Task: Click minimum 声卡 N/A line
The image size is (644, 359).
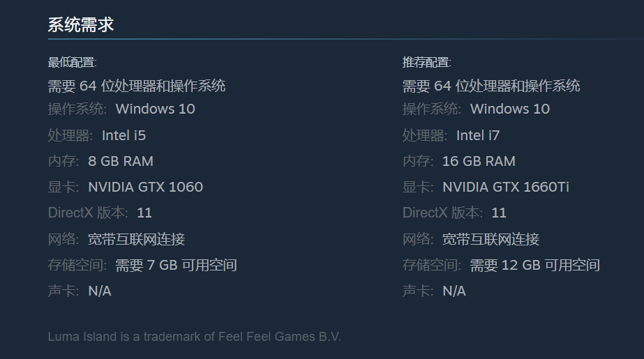Action: 80,291
